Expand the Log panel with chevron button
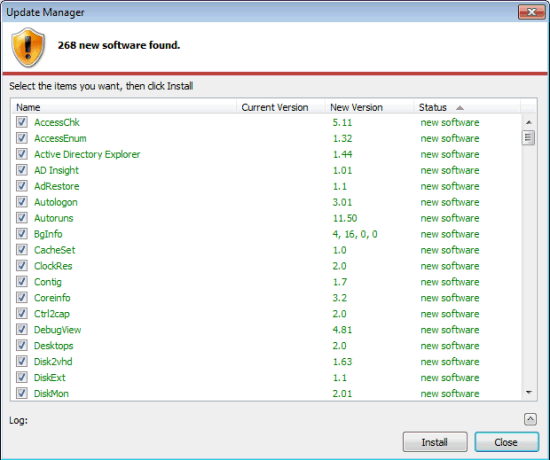 pyautogui.click(x=530, y=419)
